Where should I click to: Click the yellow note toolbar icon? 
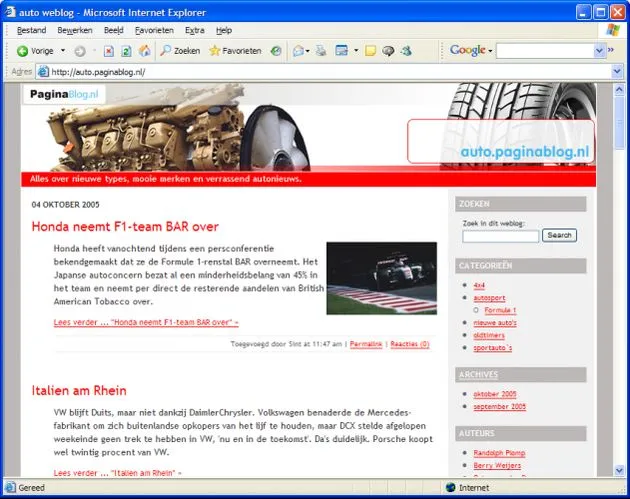(x=370, y=51)
